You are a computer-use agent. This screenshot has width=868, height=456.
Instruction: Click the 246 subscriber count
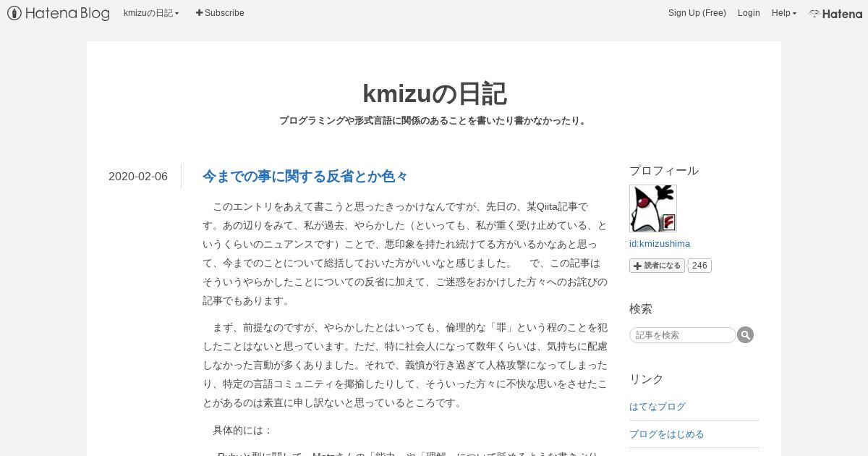click(x=699, y=266)
